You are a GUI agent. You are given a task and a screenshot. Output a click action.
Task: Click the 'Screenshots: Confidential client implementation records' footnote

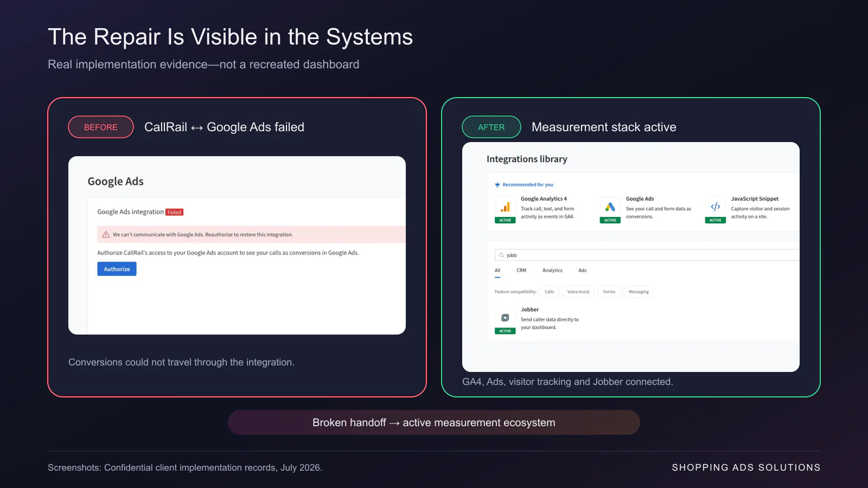185,467
